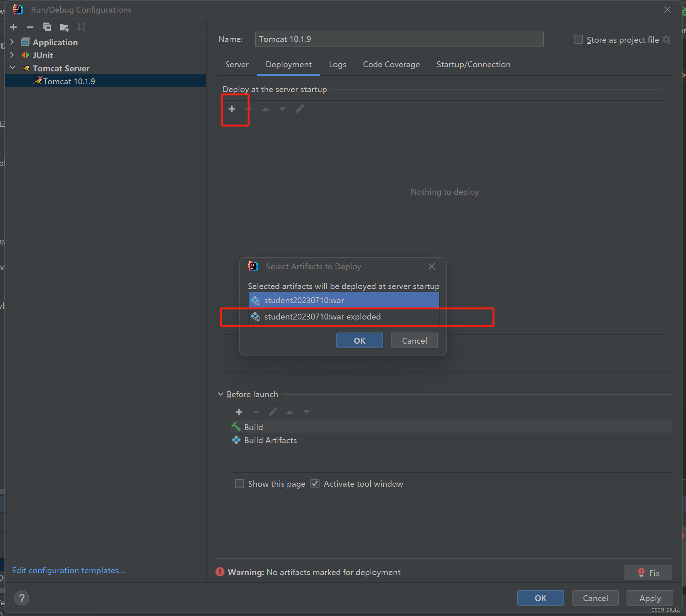Toggle Store as project file checkbox
This screenshot has height=616, width=686.
coord(578,39)
